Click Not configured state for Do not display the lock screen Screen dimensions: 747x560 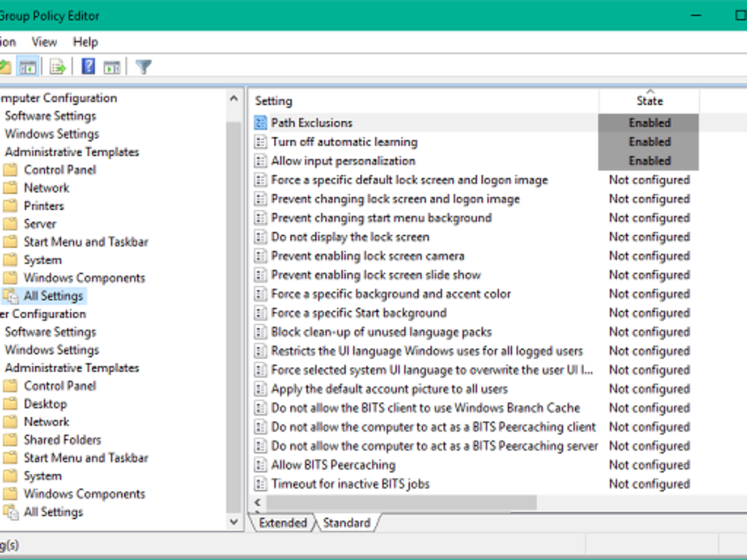point(649,237)
